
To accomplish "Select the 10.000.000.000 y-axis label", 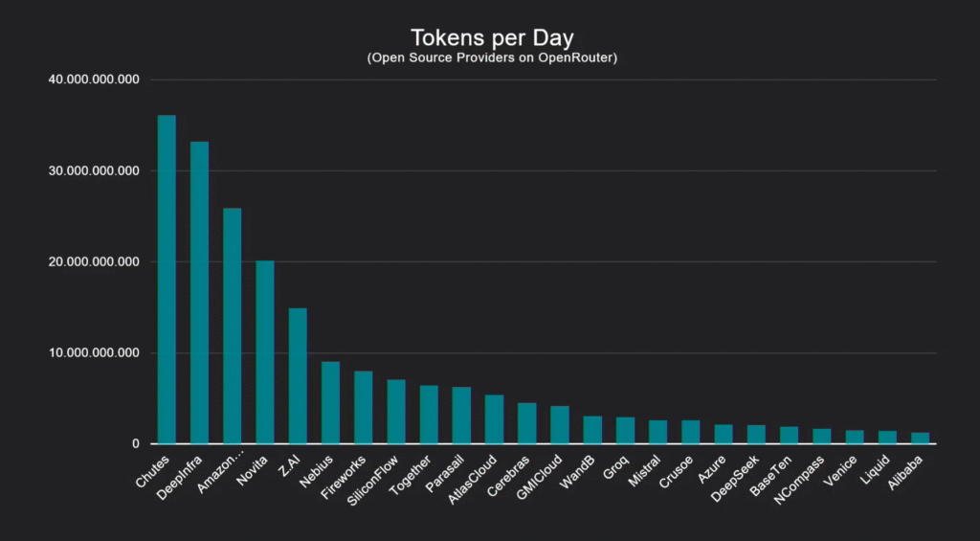I will tap(94, 353).
